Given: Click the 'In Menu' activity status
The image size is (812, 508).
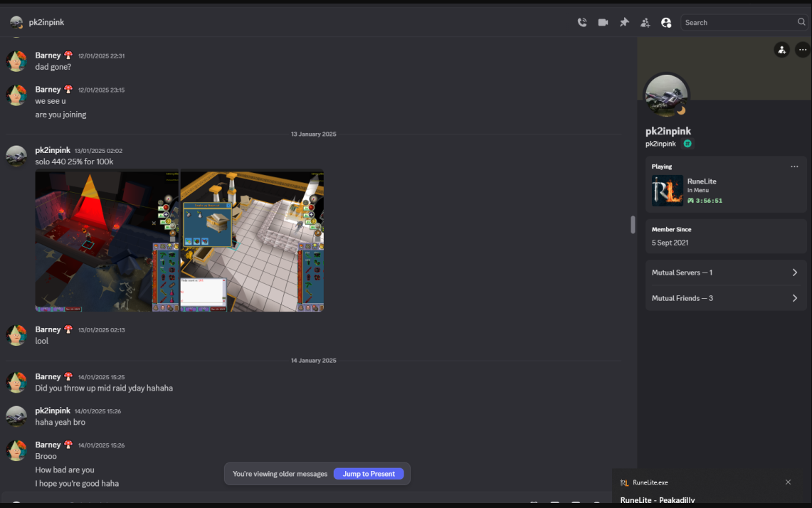Looking at the screenshot, I should [x=698, y=190].
